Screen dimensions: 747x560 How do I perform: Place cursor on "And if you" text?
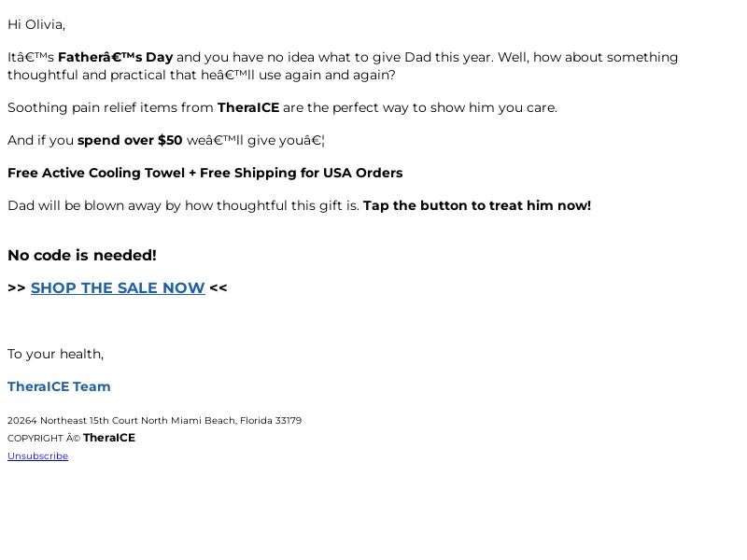point(40,141)
